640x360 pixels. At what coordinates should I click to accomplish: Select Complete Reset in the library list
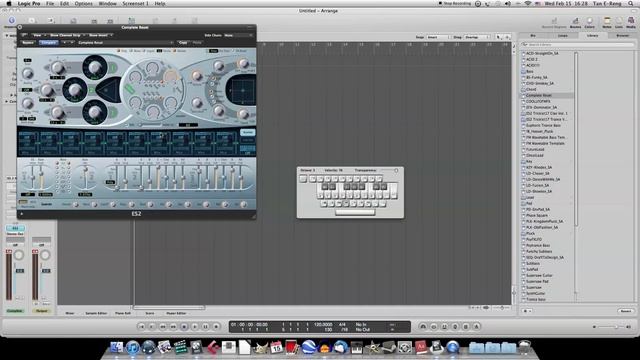[x=547, y=95]
